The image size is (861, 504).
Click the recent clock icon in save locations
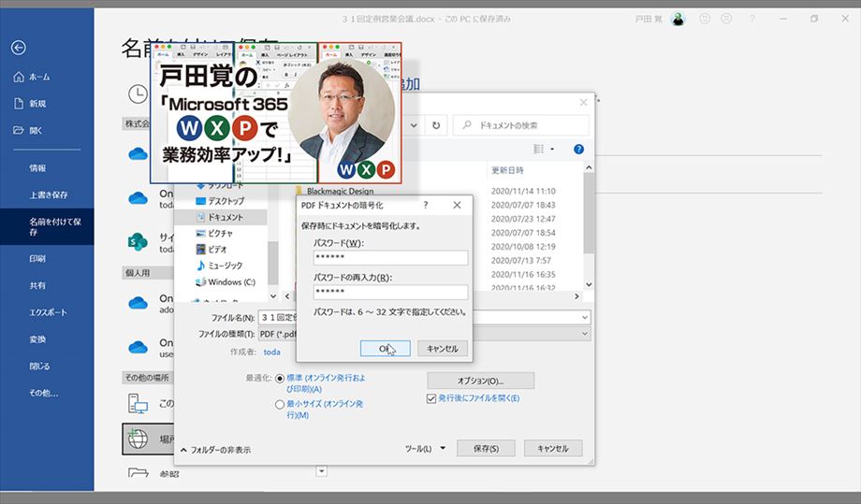138,94
